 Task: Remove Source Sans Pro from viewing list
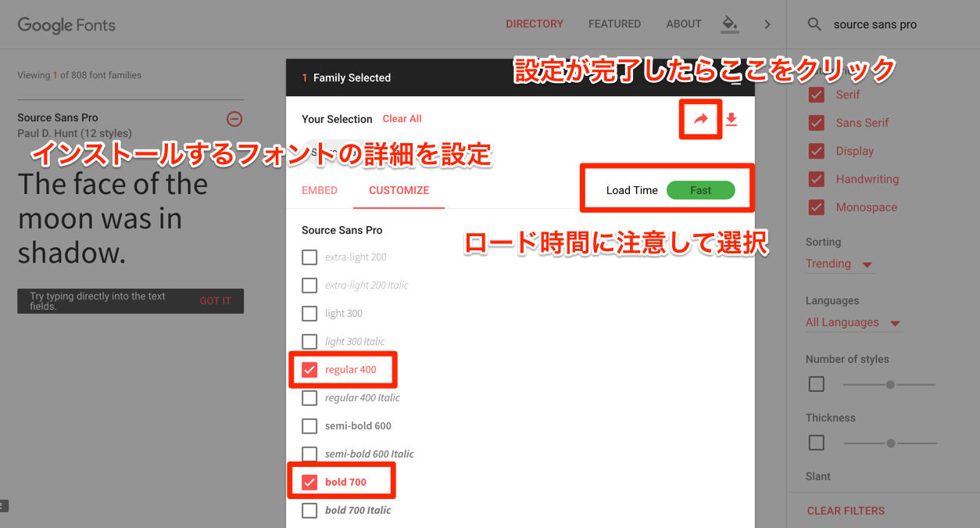[x=234, y=118]
